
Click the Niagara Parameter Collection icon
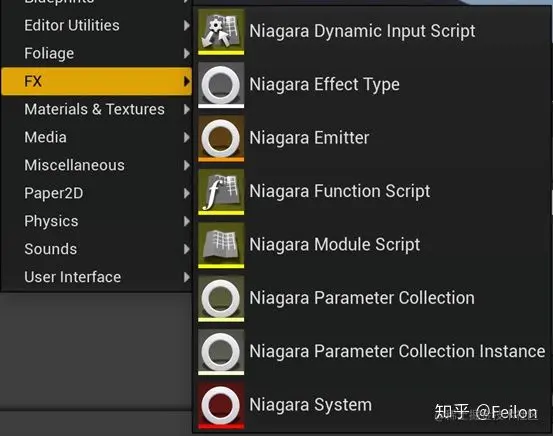tap(221, 298)
